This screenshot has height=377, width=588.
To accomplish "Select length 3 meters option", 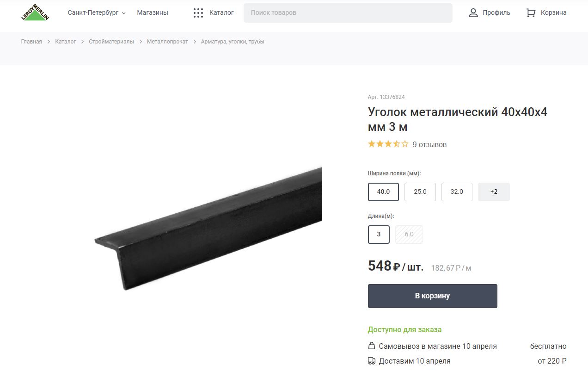I will click(379, 234).
